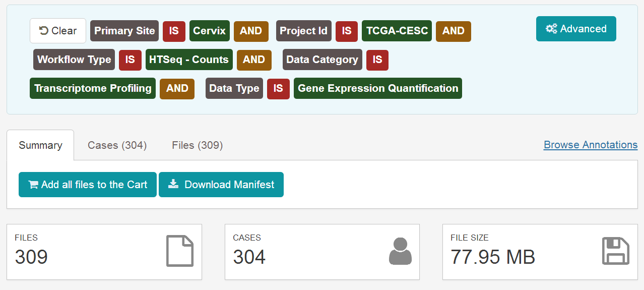Screen dimensions: 644x290
Task: Switch to the Summary tab
Action: [40, 145]
